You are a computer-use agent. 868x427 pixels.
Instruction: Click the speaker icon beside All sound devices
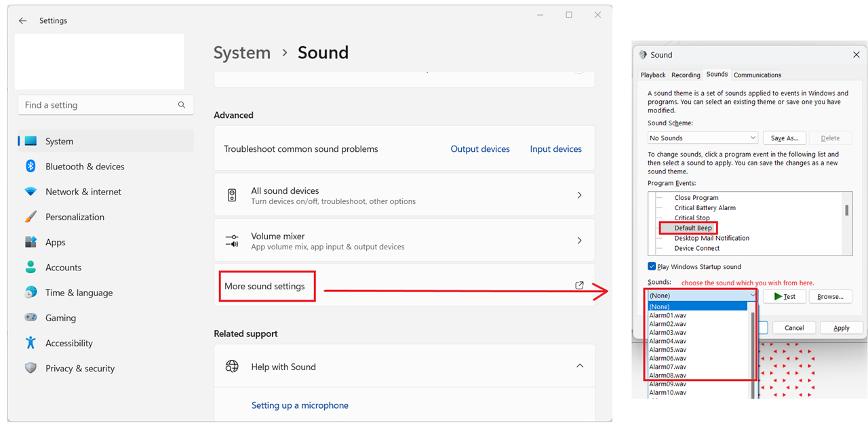(x=232, y=195)
